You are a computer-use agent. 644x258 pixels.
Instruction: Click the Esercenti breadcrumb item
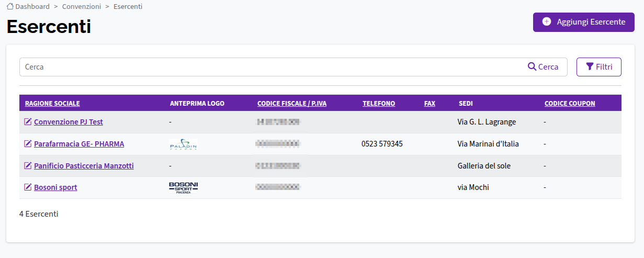click(x=128, y=6)
